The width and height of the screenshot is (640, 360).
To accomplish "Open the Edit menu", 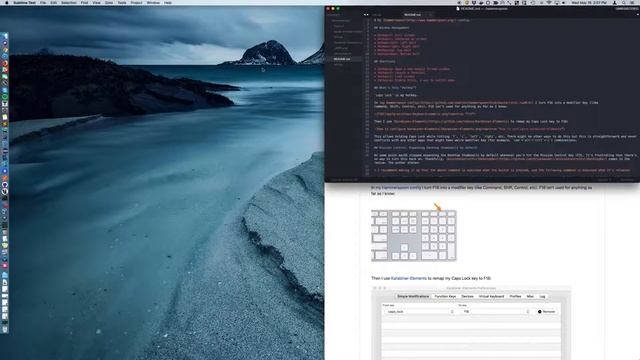I will pyautogui.click(x=53, y=2).
